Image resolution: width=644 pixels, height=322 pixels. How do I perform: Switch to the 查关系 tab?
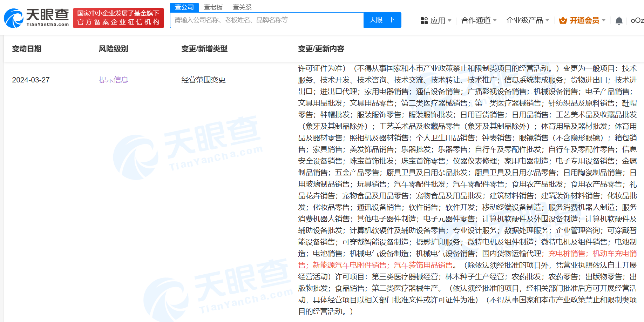tap(242, 7)
